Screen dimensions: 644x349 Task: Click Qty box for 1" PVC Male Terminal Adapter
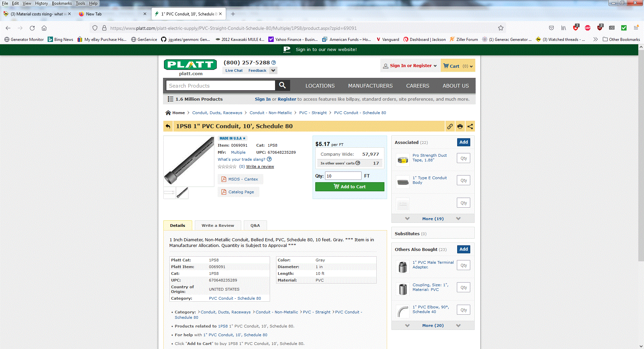(x=464, y=265)
